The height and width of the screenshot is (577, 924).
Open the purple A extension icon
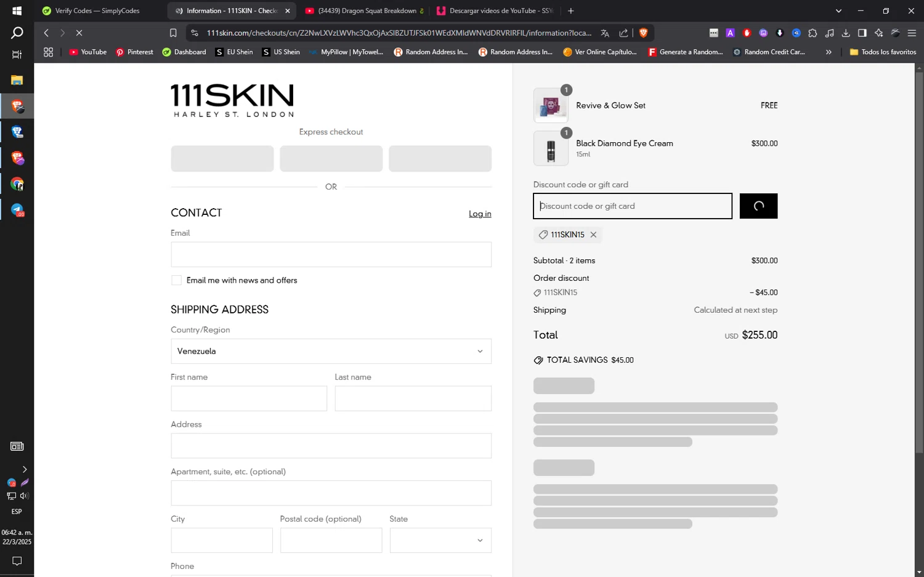tap(730, 33)
